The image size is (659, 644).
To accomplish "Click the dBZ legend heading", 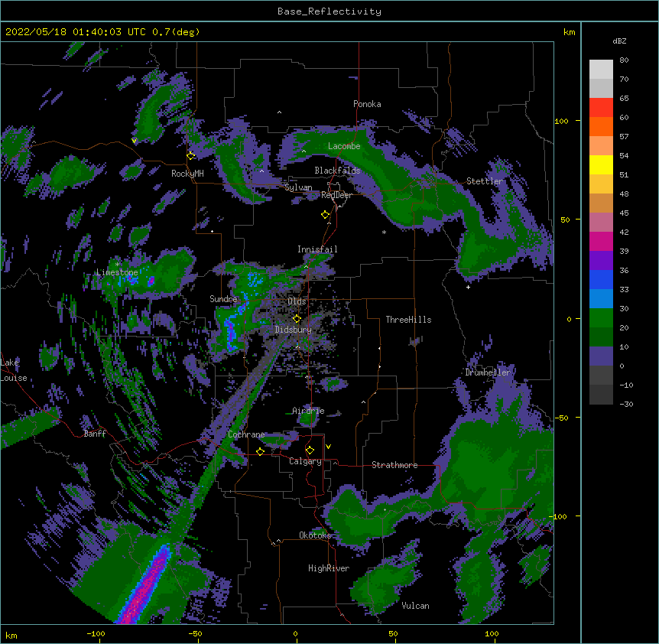I will [619, 41].
